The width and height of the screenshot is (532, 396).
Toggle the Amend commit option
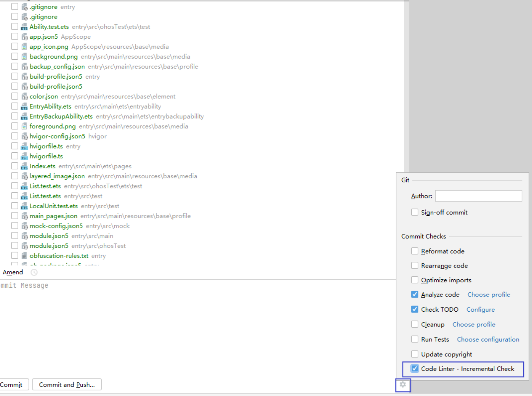13,272
